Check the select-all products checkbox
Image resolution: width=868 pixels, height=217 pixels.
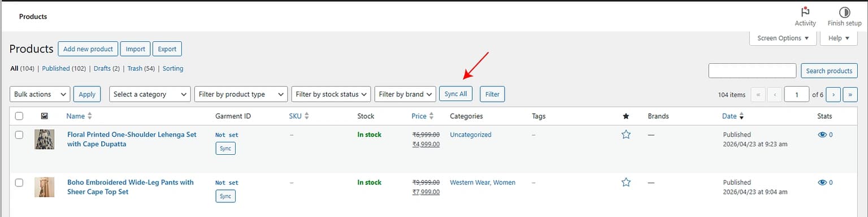click(19, 116)
